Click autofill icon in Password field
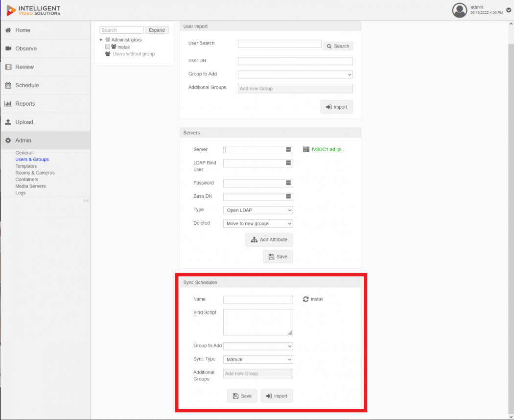The width and height of the screenshot is (514, 420). [288, 183]
